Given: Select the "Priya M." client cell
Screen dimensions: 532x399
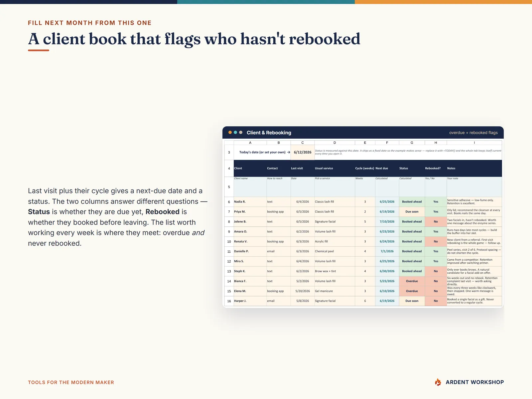Looking at the screenshot, I should [x=250, y=211].
